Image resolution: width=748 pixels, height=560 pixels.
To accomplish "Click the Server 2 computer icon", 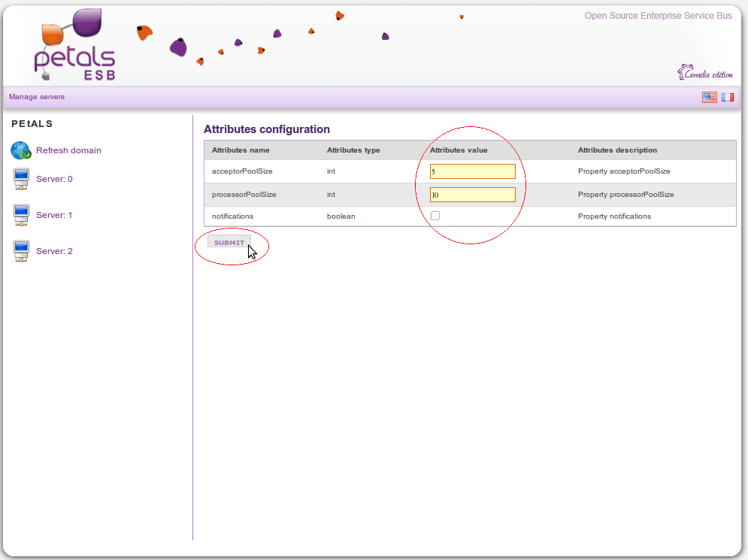I will [x=21, y=251].
